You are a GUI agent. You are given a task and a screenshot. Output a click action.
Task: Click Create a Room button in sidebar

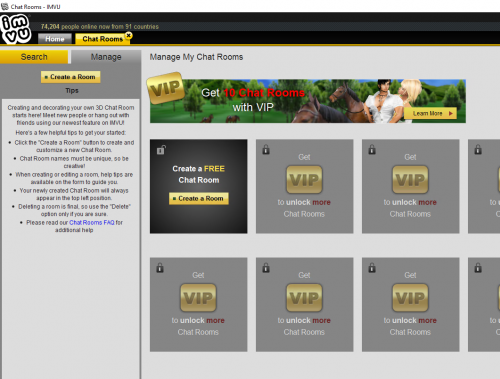70,77
